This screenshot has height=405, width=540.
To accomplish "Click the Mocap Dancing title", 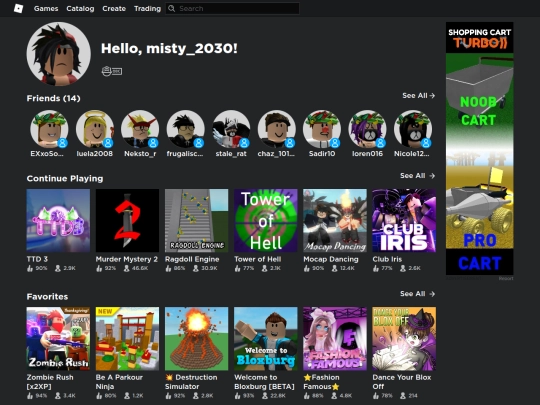I will pos(331,259).
